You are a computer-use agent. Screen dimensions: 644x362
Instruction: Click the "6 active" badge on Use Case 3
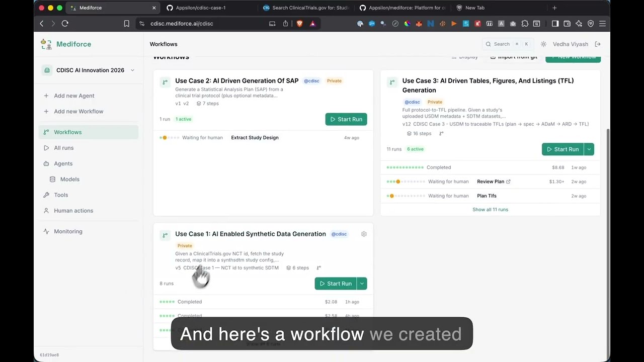click(415, 149)
